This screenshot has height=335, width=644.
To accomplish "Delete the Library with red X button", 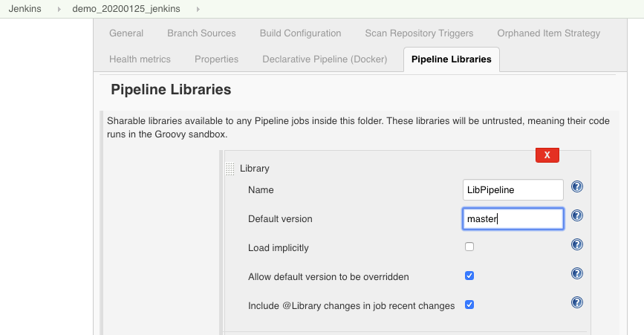I will click(547, 155).
